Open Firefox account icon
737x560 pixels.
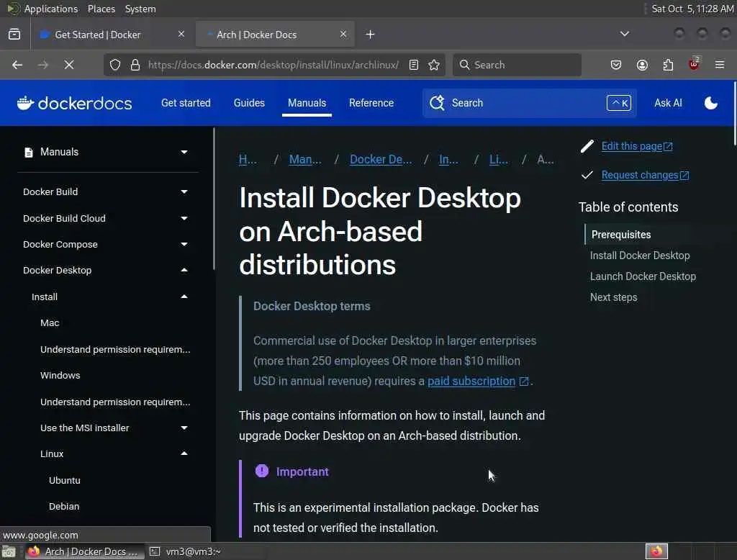[642, 65]
